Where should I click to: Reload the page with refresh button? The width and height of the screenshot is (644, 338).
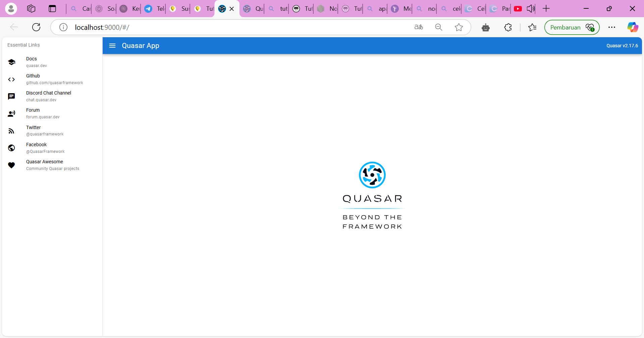[36, 27]
